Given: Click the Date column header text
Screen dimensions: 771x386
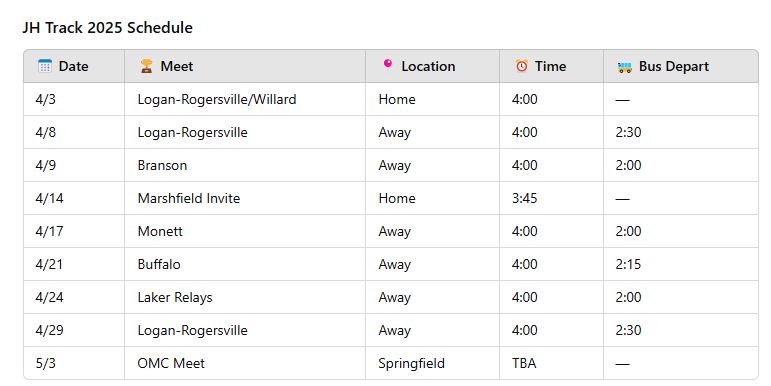Looking at the screenshot, I should pyautogui.click(x=73, y=66).
